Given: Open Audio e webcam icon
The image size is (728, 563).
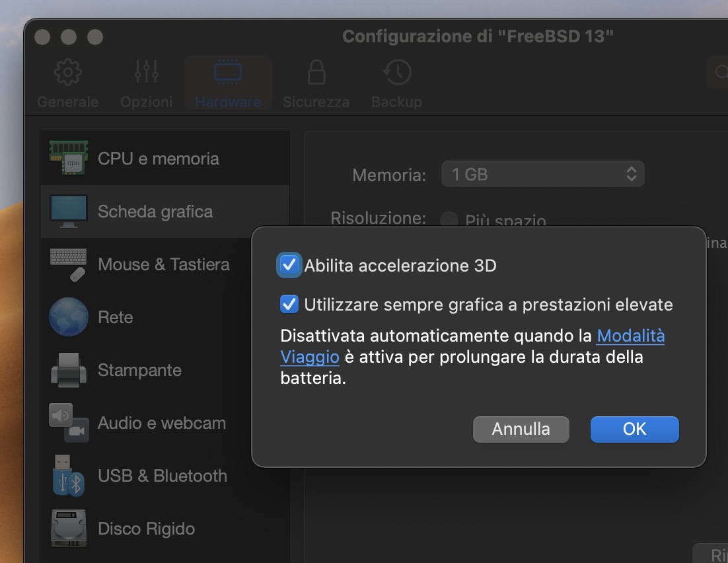Looking at the screenshot, I should pyautogui.click(x=69, y=423).
